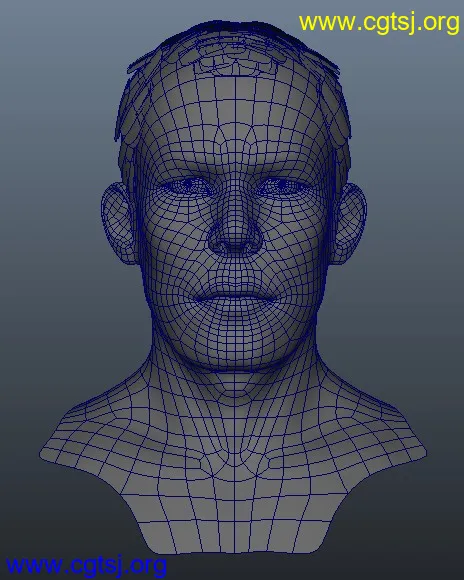The height and width of the screenshot is (580, 464).
Task: Click the model's eye on the image's left side
Action: click(x=188, y=184)
